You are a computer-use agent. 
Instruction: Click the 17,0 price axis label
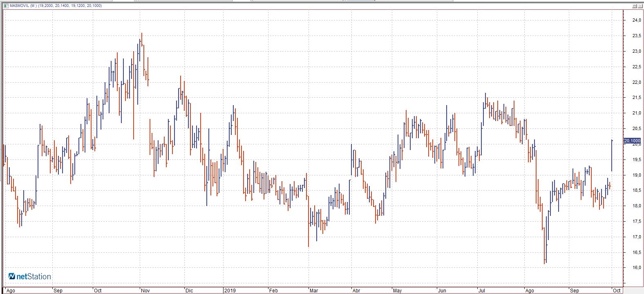[637, 237]
